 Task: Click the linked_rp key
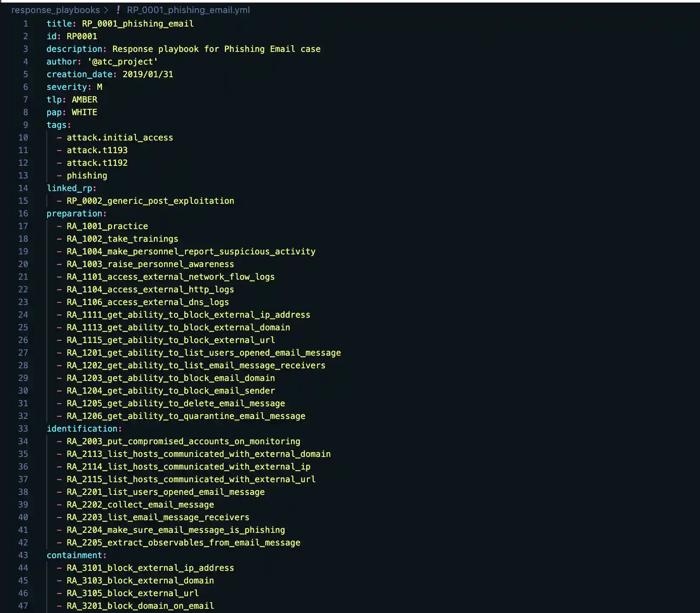point(69,188)
